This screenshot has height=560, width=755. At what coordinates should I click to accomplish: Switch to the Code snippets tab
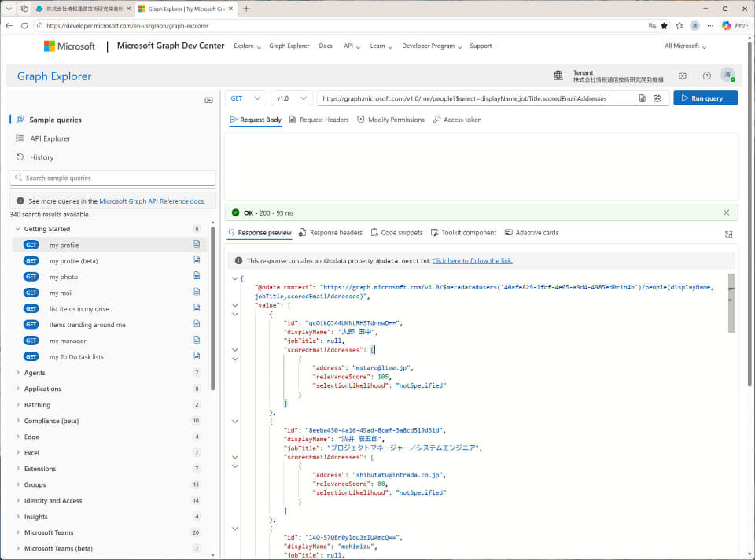click(396, 233)
